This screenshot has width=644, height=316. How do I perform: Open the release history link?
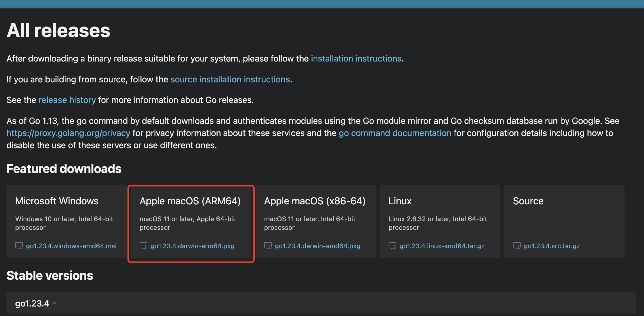tap(67, 100)
